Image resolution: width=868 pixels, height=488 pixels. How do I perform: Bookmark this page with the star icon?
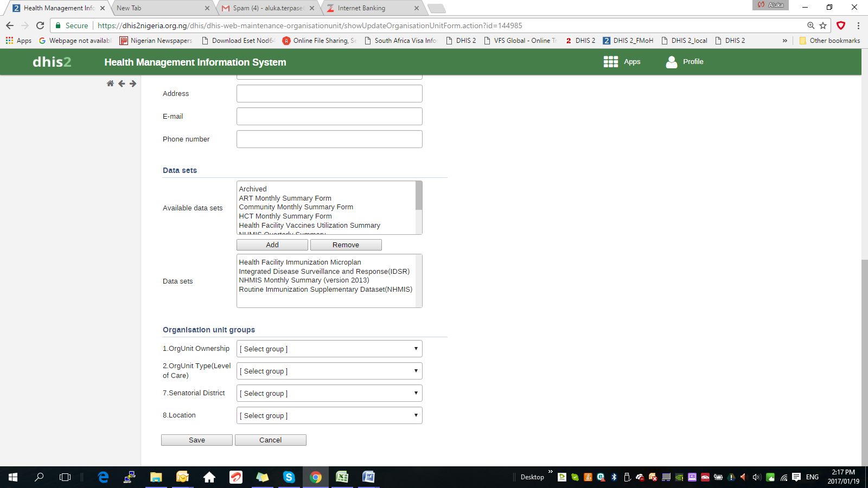(x=823, y=25)
